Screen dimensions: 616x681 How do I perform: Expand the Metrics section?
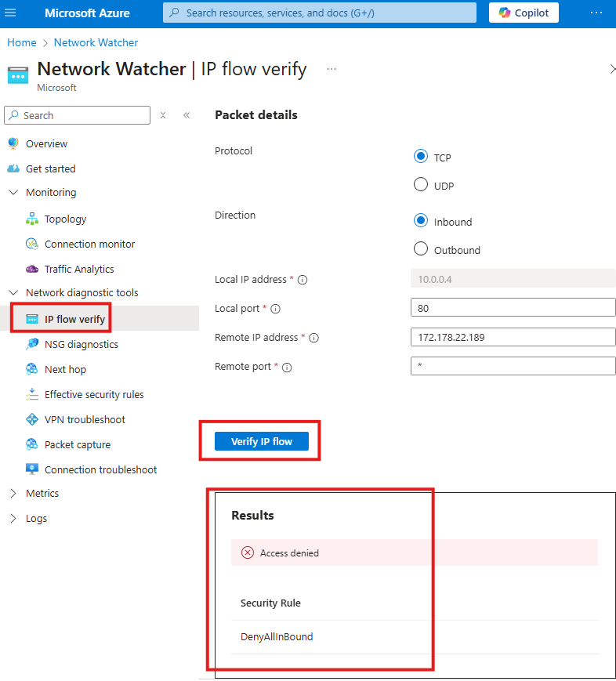coord(13,494)
